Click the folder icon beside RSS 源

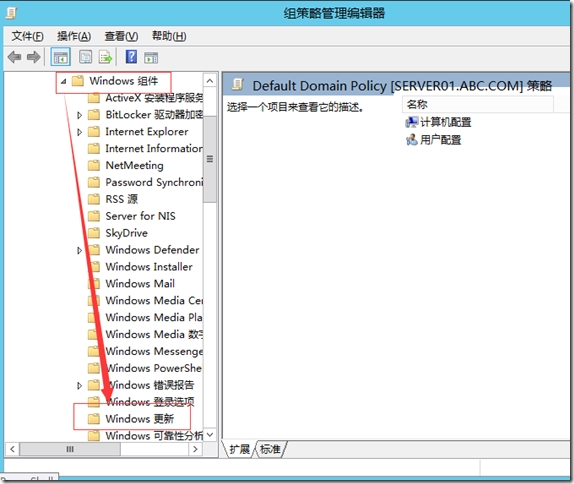click(x=94, y=199)
